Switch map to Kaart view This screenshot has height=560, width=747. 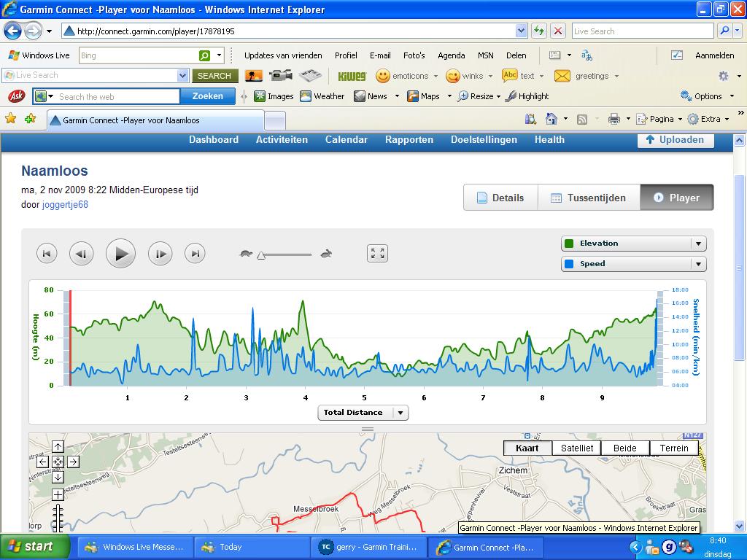click(527, 448)
